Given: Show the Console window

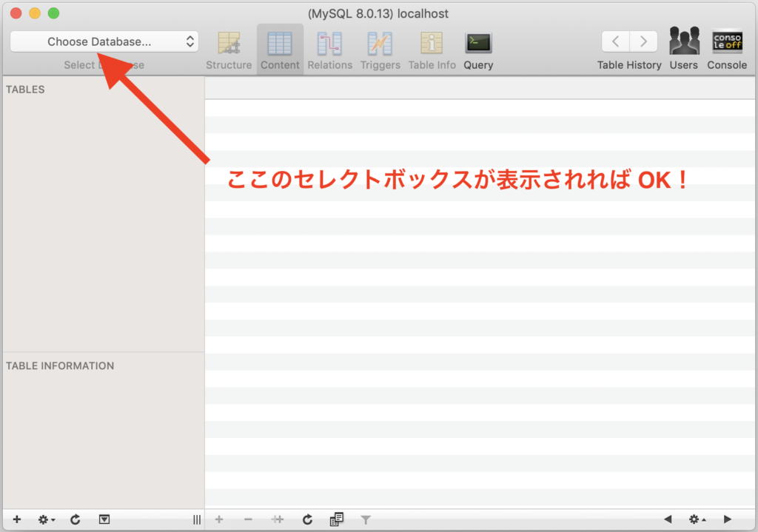Looking at the screenshot, I should (727, 43).
